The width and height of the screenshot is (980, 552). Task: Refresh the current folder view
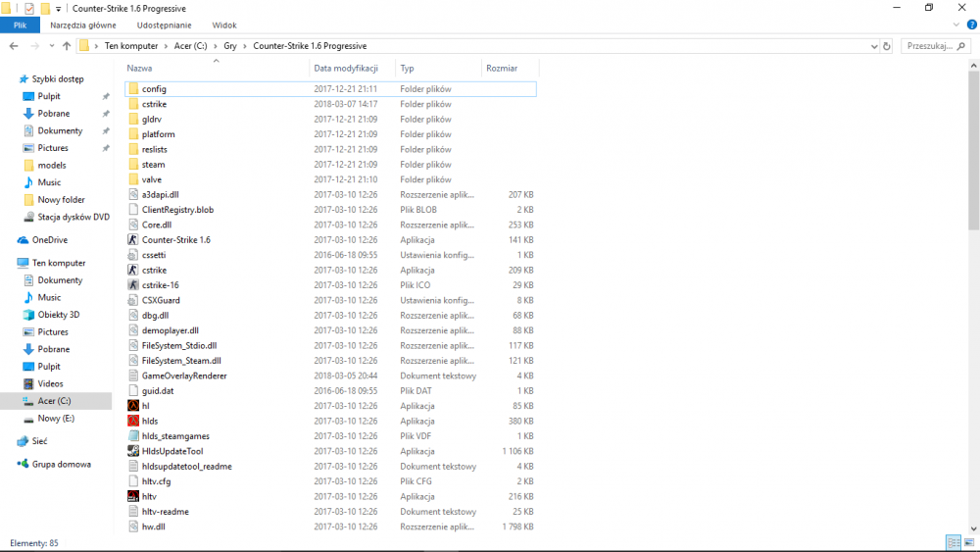[x=887, y=46]
